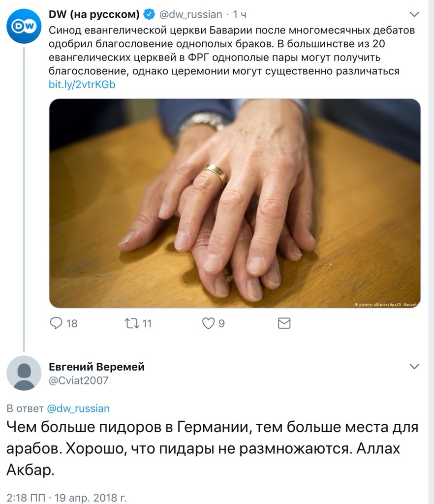Open the Евгений Веремей display name

pyautogui.click(x=97, y=367)
